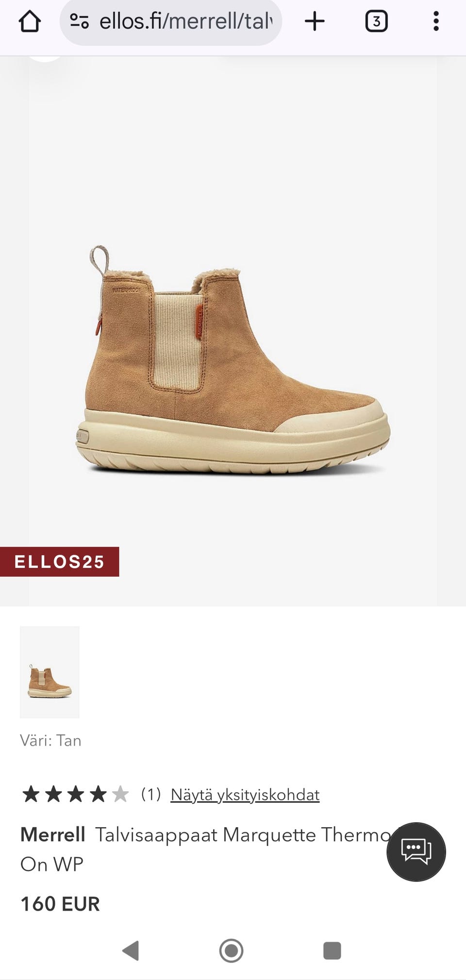466x980 pixels.
Task: Open the three-dot browser menu
Action: pos(436,21)
